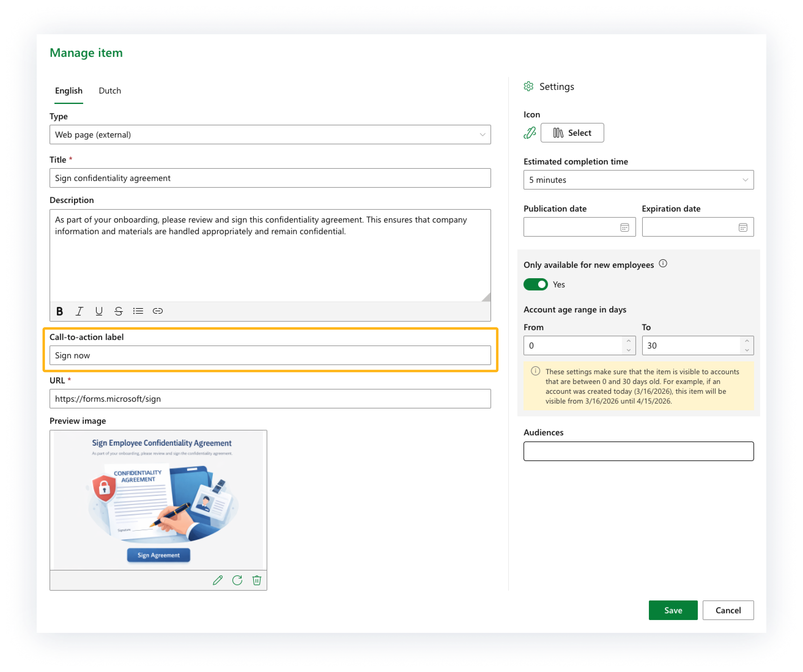Insert a hyperlink in description editor
This screenshot has height=672, width=803.
(x=157, y=311)
